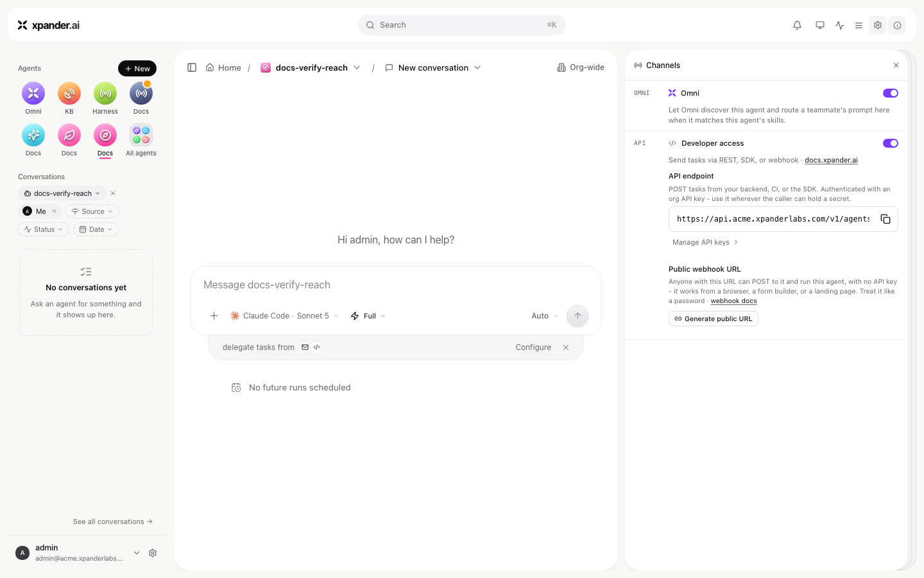
Task: Click the 'Public webhook URL' heading
Action: pos(705,269)
